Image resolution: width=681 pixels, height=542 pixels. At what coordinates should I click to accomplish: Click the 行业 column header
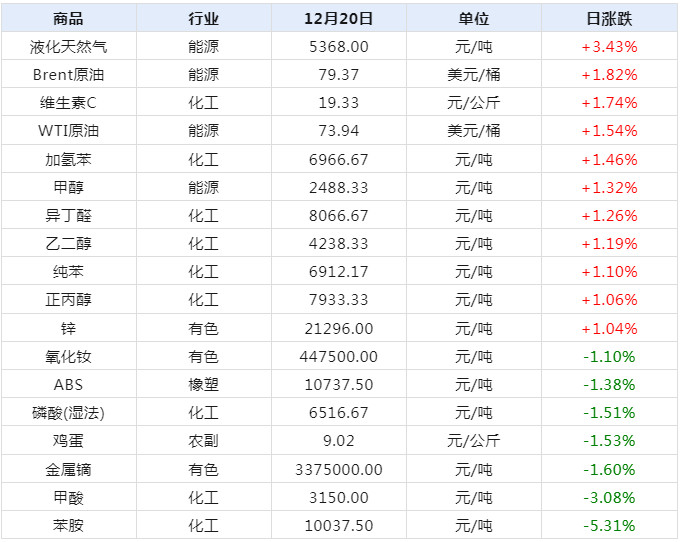[x=203, y=18]
